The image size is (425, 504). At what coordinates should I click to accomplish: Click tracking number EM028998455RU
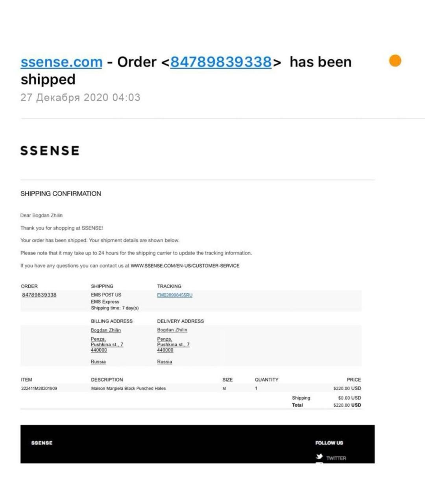[x=175, y=295]
